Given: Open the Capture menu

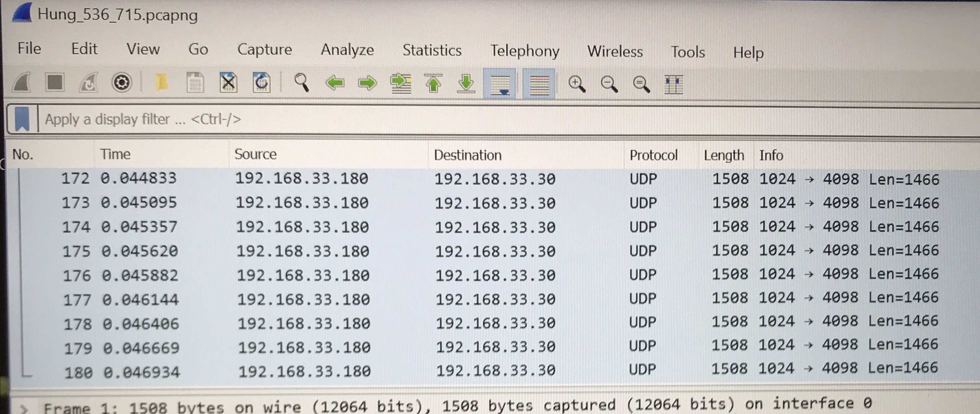Looking at the screenshot, I should coord(264,50).
